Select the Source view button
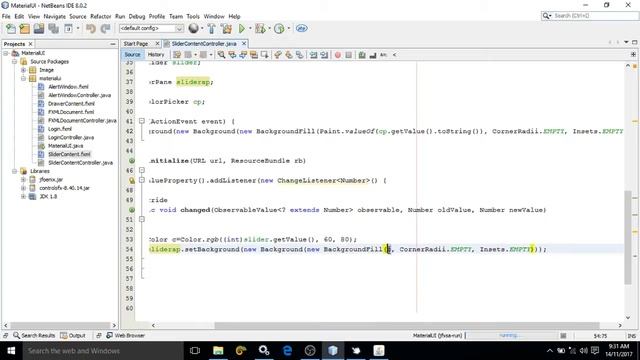The width and height of the screenshot is (640, 360). coord(132,55)
